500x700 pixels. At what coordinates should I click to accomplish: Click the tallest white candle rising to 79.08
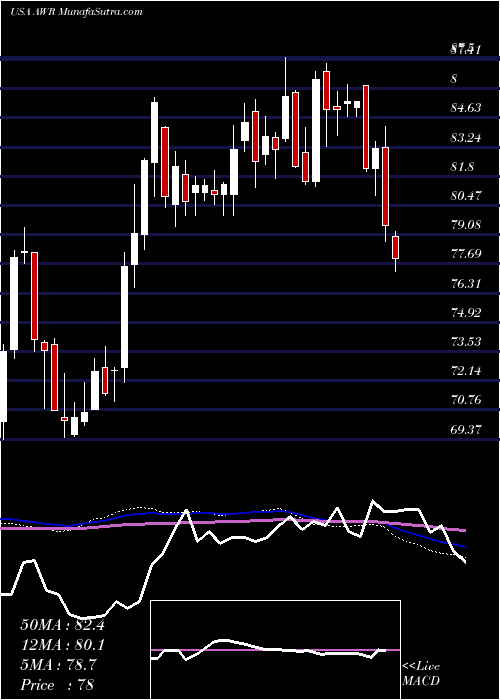tap(124, 317)
